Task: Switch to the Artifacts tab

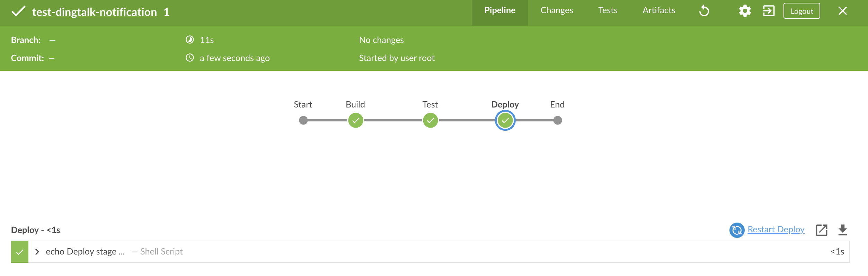Action: pos(658,11)
